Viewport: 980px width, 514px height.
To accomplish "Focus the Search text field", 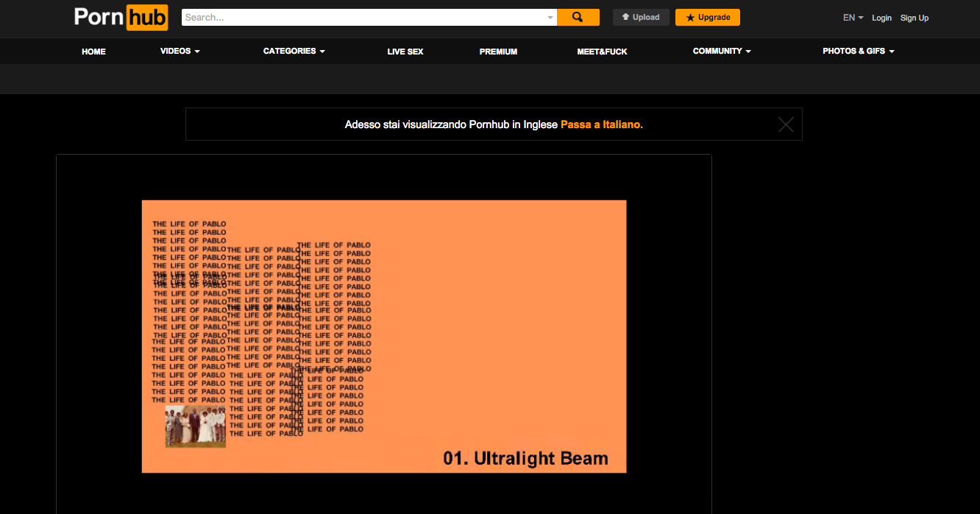I will 364,18.
